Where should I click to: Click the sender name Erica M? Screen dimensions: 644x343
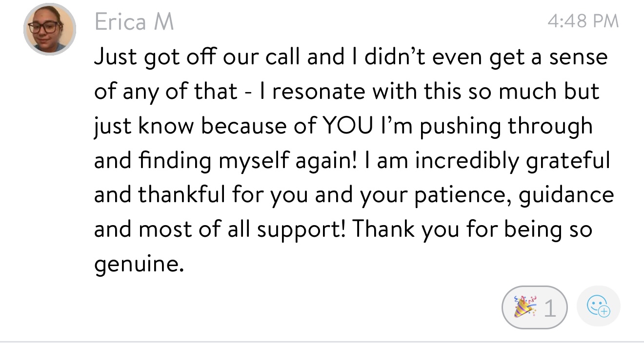click(x=134, y=22)
